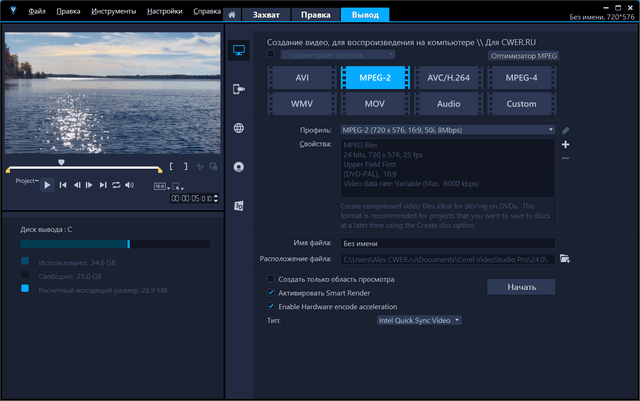
Task: Choose the Disc output category icon
Action: pos(239,167)
